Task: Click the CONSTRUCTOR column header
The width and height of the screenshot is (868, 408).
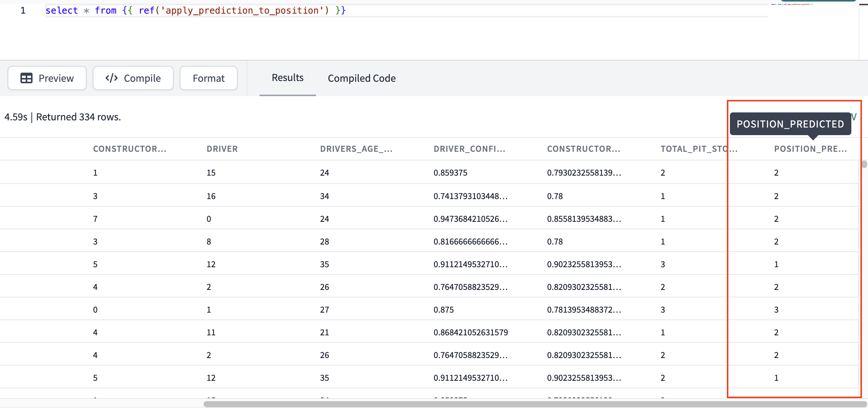Action: [129, 149]
